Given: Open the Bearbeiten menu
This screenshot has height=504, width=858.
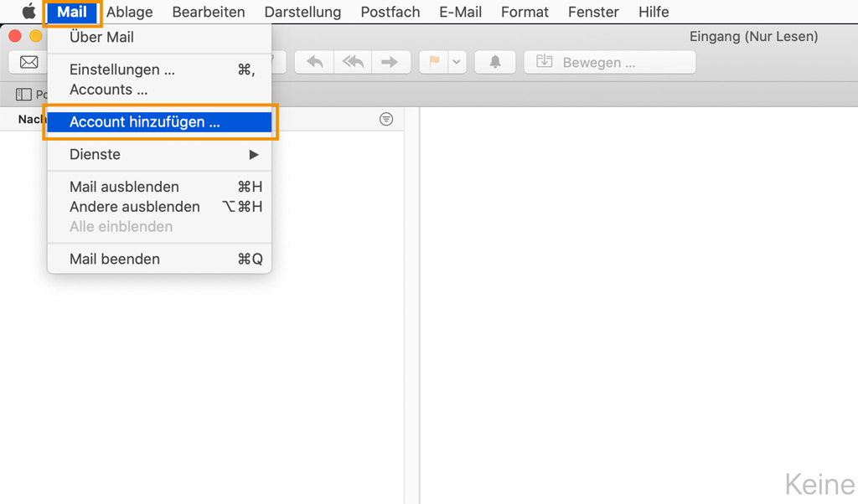Looking at the screenshot, I should [209, 12].
